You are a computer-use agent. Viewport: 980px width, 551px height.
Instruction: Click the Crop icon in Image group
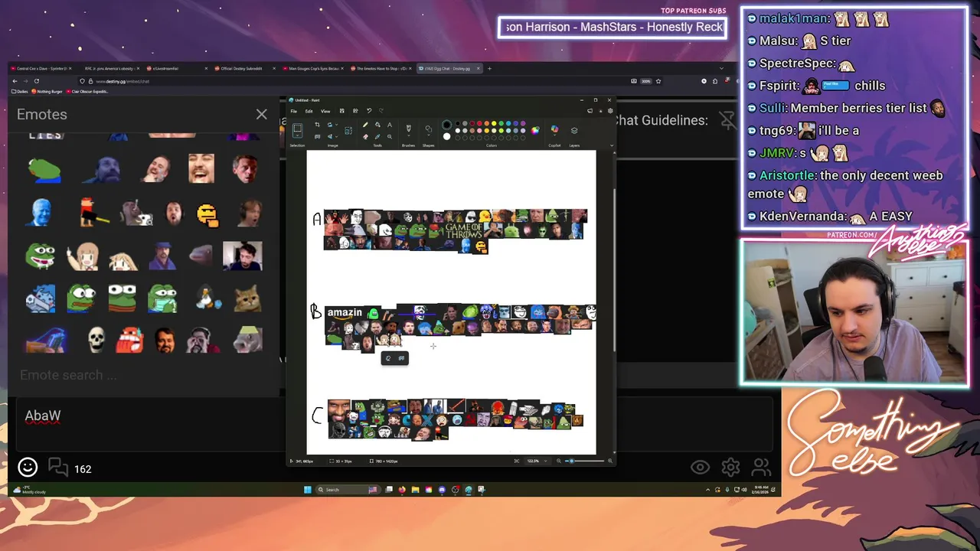coord(317,125)
